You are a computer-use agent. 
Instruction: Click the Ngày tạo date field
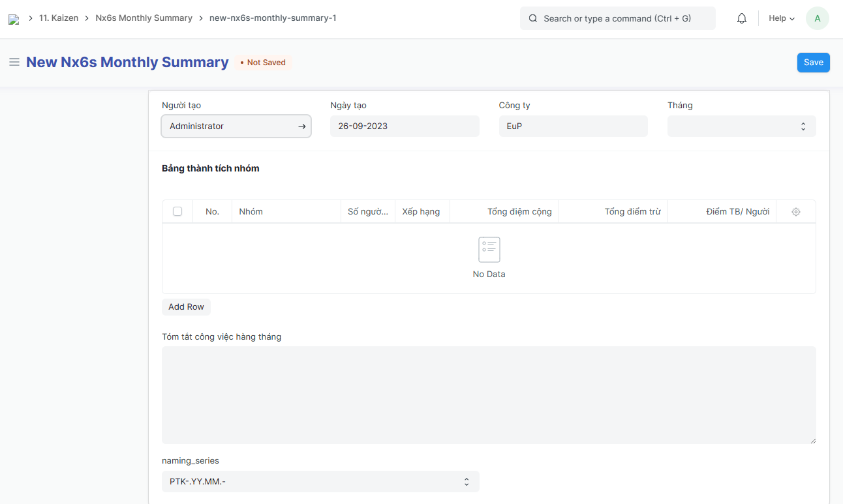pyautogui.click(x=405, y=126)
